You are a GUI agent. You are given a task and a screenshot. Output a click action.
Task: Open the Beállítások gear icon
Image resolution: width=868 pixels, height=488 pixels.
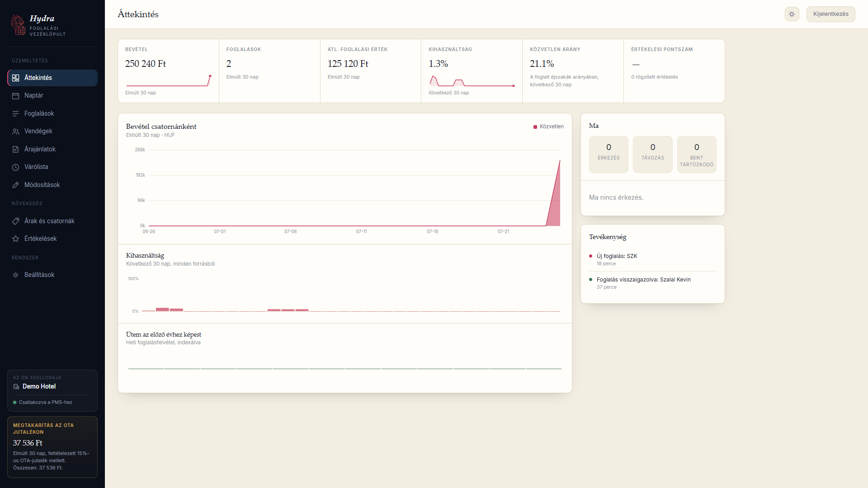click(15, 275)
